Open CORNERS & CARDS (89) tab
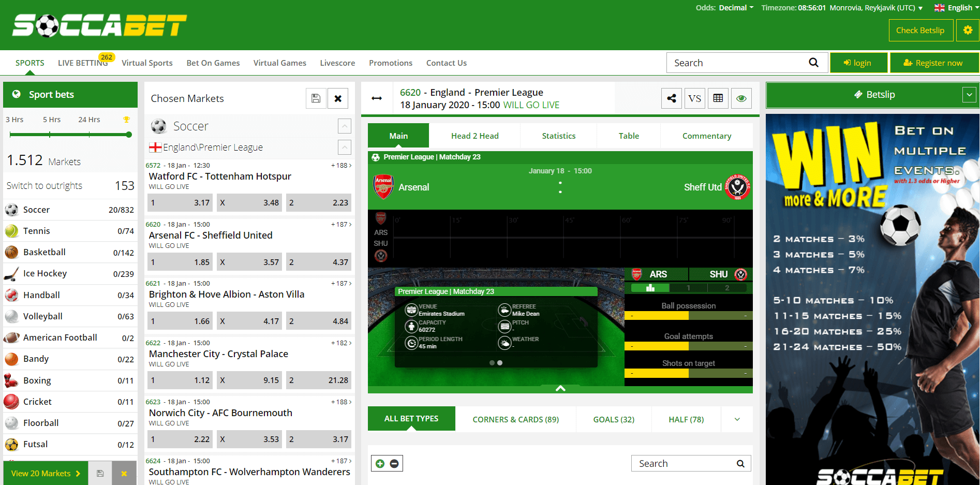This screenshot has width=980, height=485. coord(515,419)
